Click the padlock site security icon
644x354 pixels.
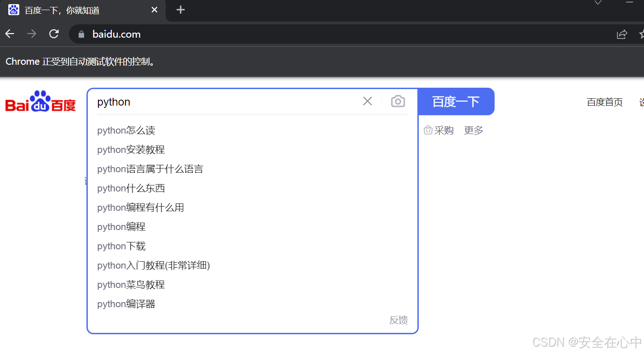click(x=82, y=34)
